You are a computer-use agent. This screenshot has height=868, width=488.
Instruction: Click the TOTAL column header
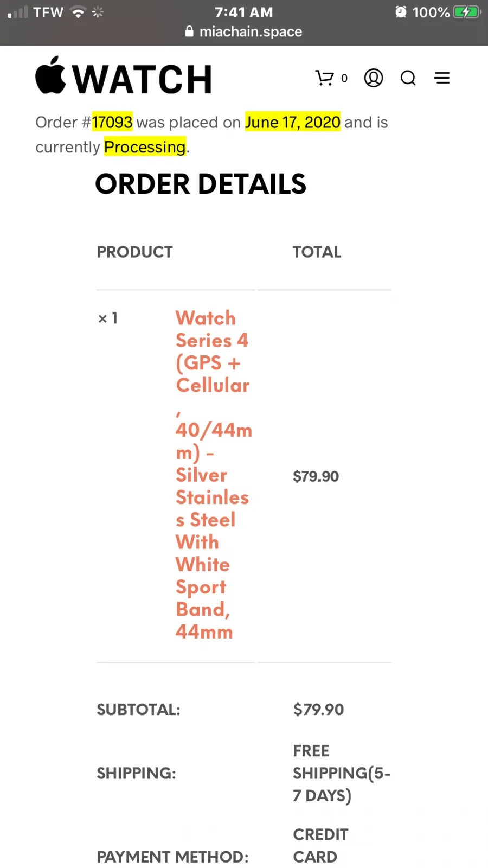point(317,252)
